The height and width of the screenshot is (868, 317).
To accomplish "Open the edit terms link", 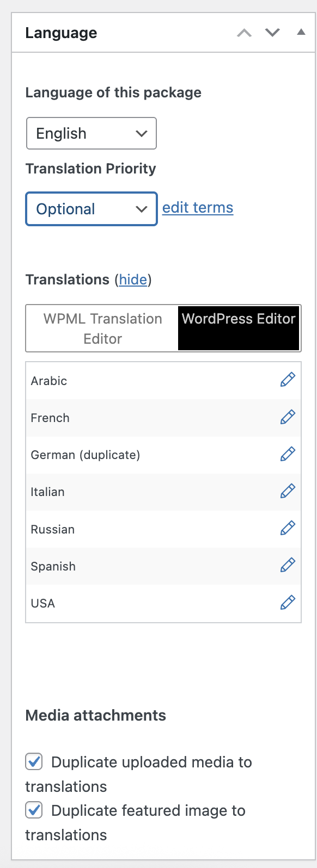I will click(198, 208).
